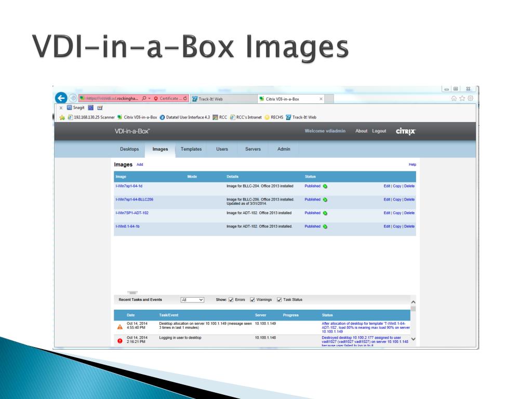Open the Recent Tasks filter dropdown showing All
Image resolution: width=532 pixels, height=399 pixels.
(x=192, y=300)
